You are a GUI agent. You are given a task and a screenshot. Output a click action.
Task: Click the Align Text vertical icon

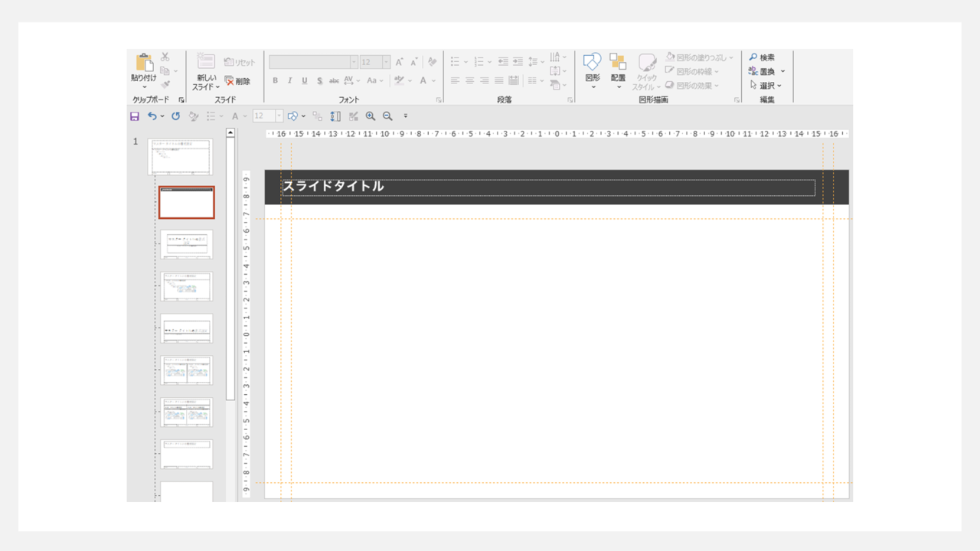(x=555, y=71)
